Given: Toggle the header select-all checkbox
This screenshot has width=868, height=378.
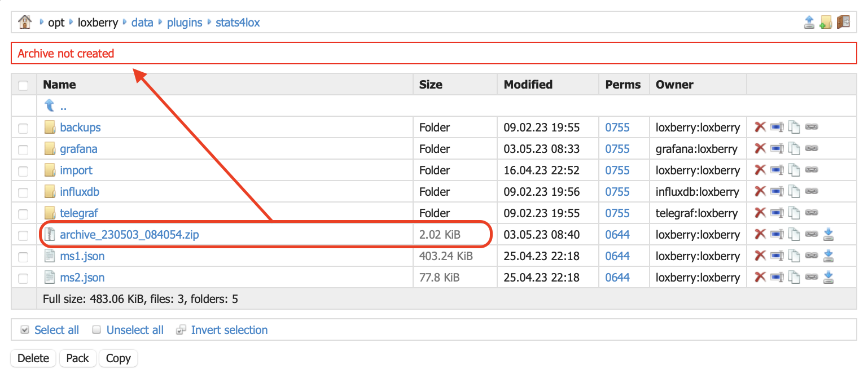Looking at the screenshot, I should click(x=23, y=86).
